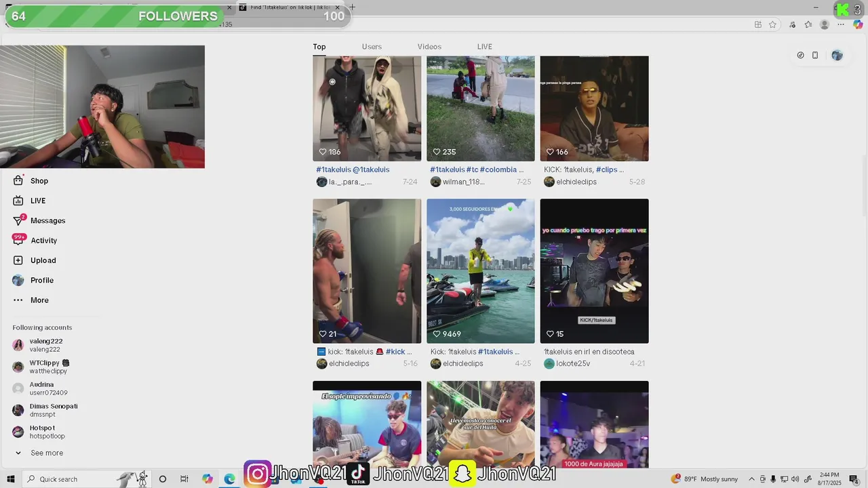
Task: Open Shop in TikTok sidebar
Action: [x=31, y=181]
